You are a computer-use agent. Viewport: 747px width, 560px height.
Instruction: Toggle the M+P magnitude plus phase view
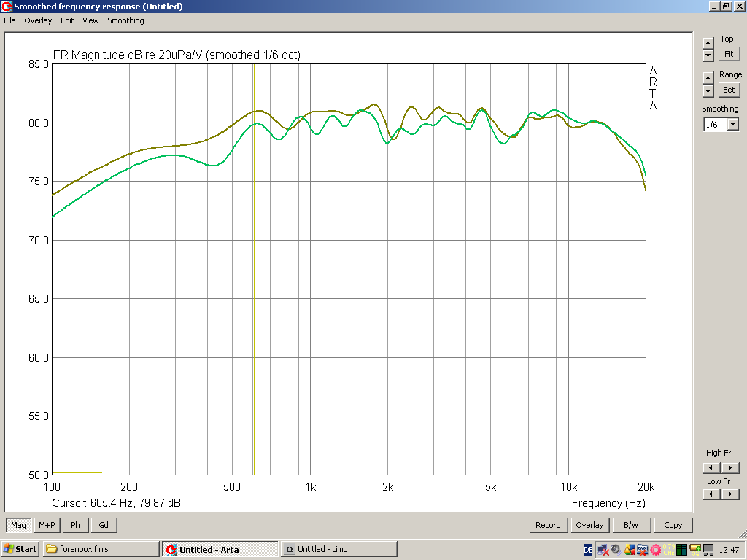pyautogui.click(x=47, y=525)
